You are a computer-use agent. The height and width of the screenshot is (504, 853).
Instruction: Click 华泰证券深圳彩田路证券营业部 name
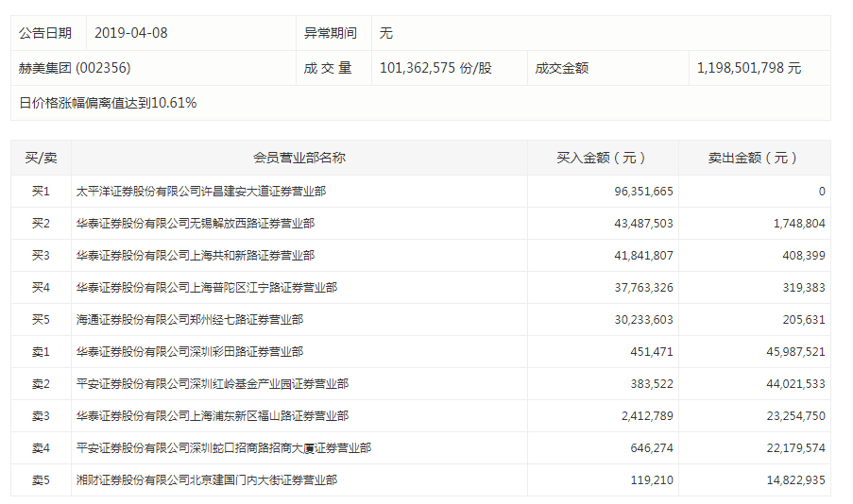[189, 351]
